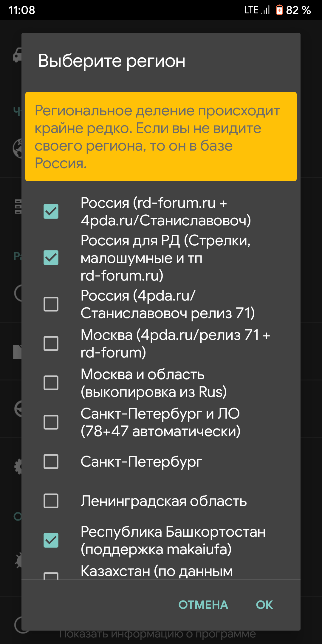Tap the dimmed car icon behind dialog
The width and height of the screenshot is (322, 644).
(17, 55)
